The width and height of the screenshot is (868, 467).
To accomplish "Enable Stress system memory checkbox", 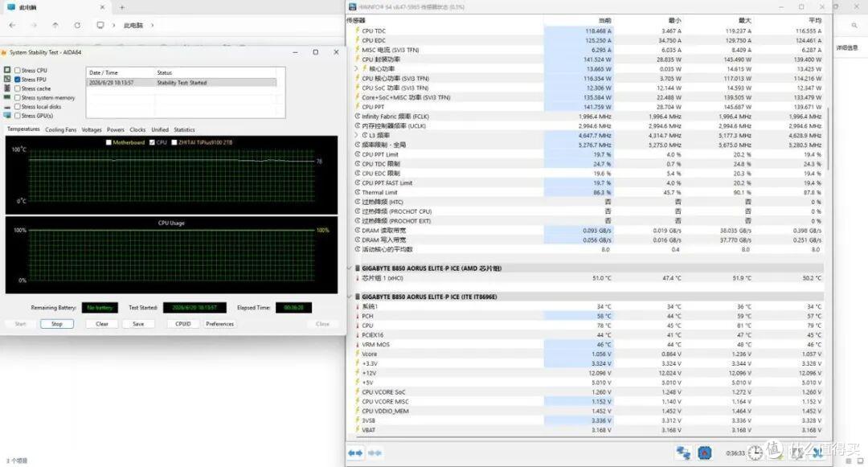I will pyautogui.click(x=18, y=97).
